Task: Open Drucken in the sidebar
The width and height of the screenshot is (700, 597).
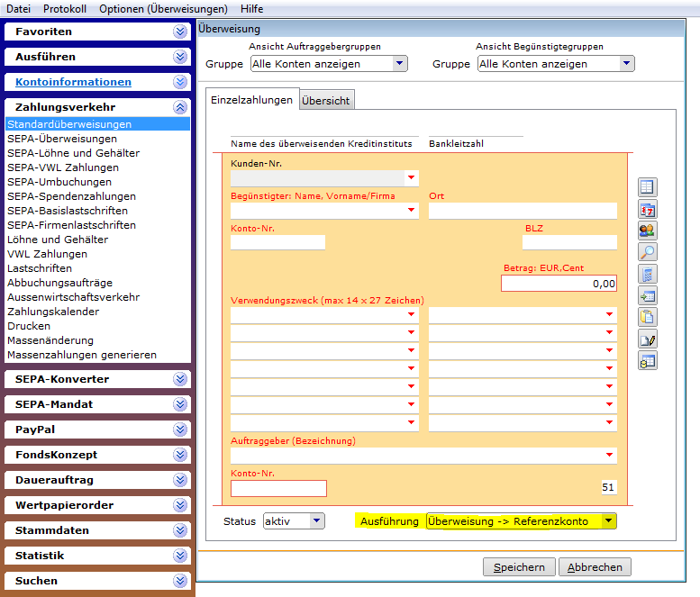Action: click(29, 326)
